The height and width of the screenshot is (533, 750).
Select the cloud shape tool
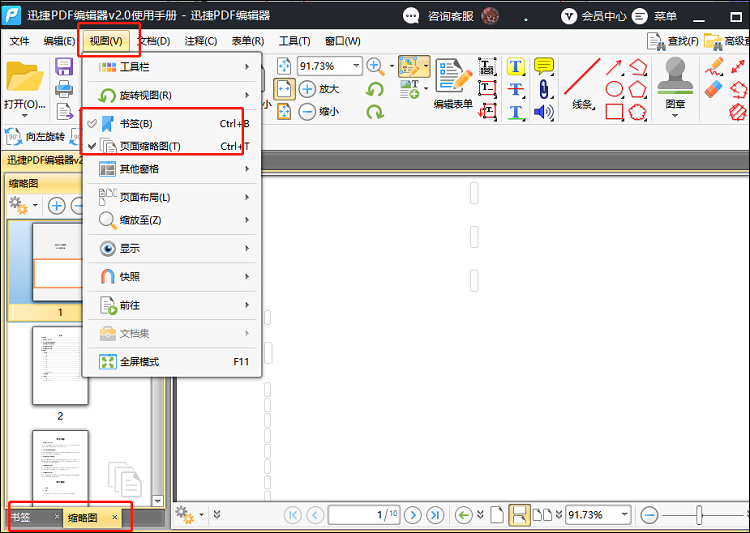[637, 111]
